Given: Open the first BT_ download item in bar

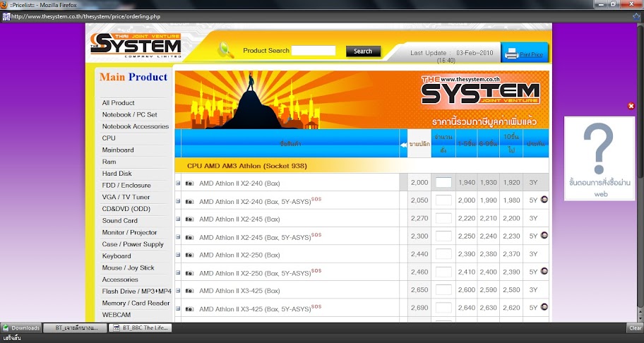Looking at the screenshot, I should (x=75, y=327).
